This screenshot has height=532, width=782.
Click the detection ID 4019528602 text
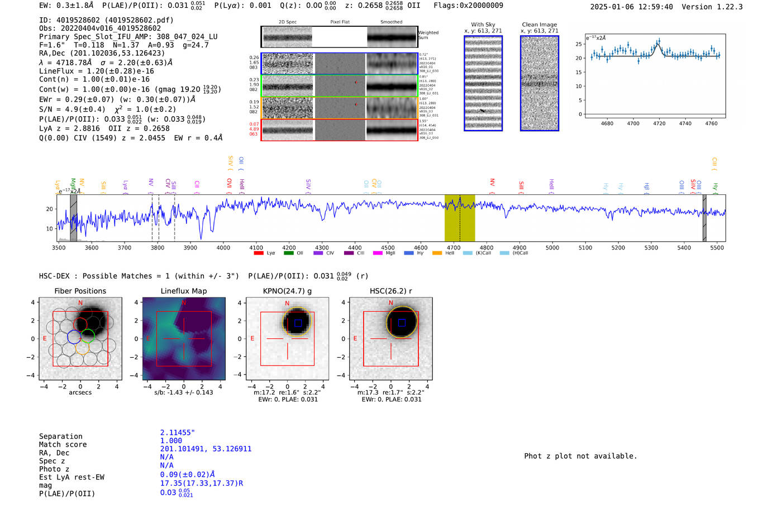tap(78, 20)
